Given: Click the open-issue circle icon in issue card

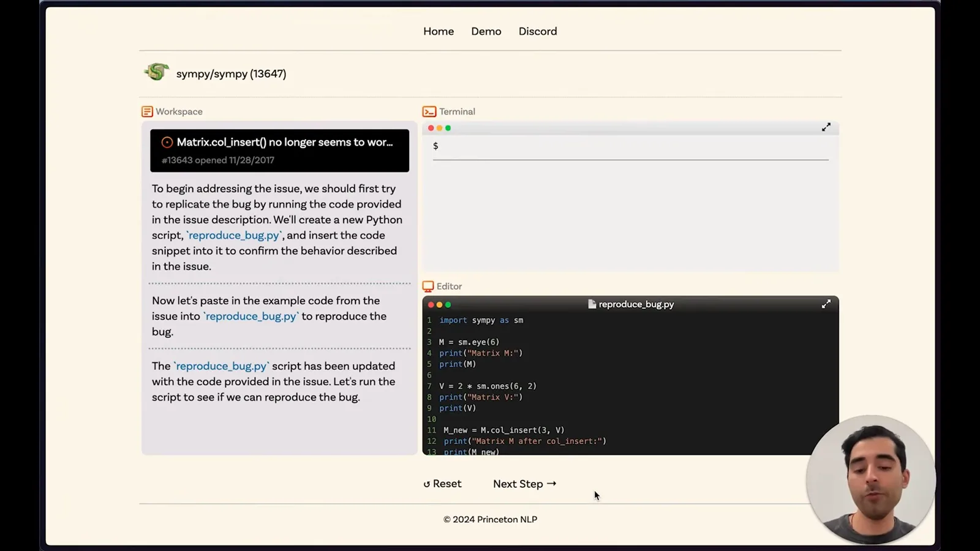Looking at the screenshot, I should 167,142.
